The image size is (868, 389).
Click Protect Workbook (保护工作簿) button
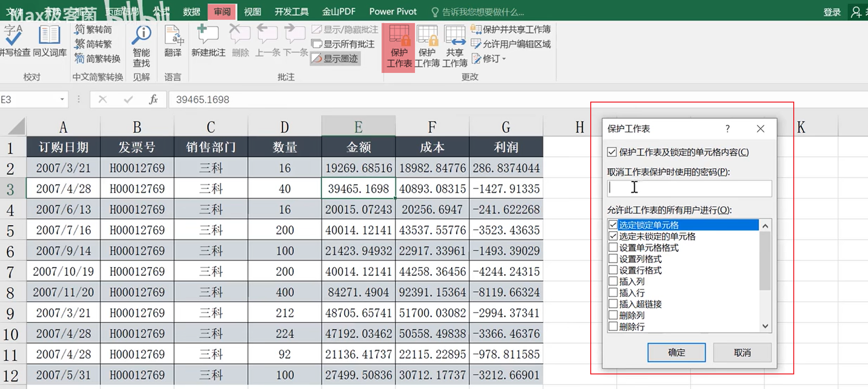pos(427,47)
